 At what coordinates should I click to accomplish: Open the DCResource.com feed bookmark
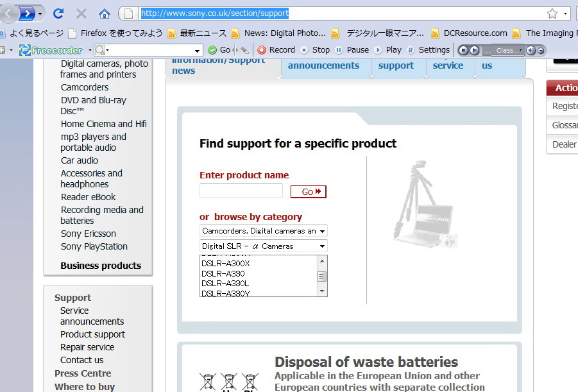coord(469,33)
